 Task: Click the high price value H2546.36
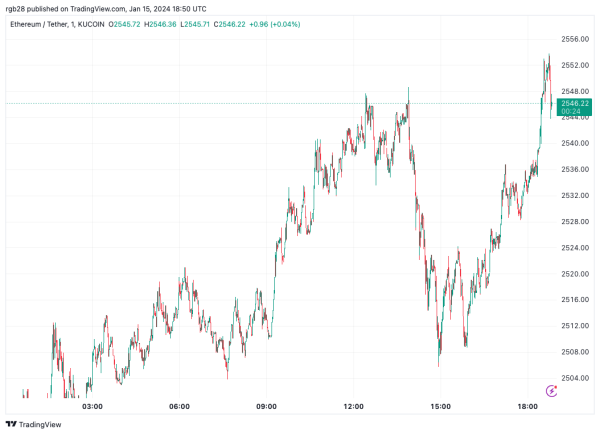[160, 24]
